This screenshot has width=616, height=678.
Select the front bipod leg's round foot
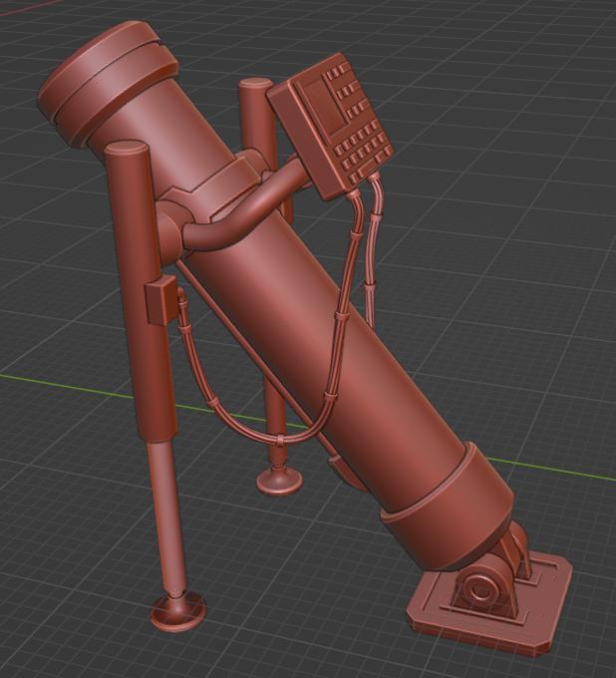tap(178, 610)
